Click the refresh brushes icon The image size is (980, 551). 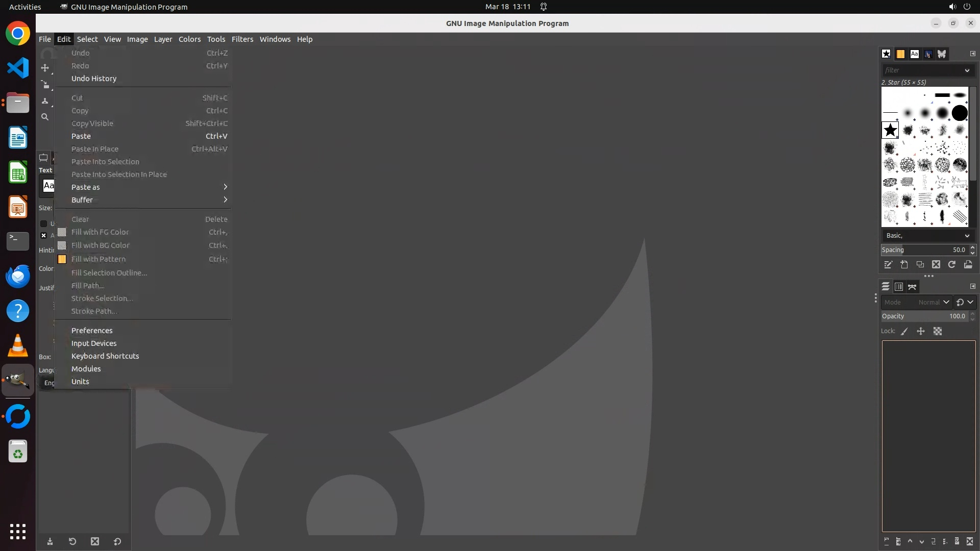(x=951, y=264)
